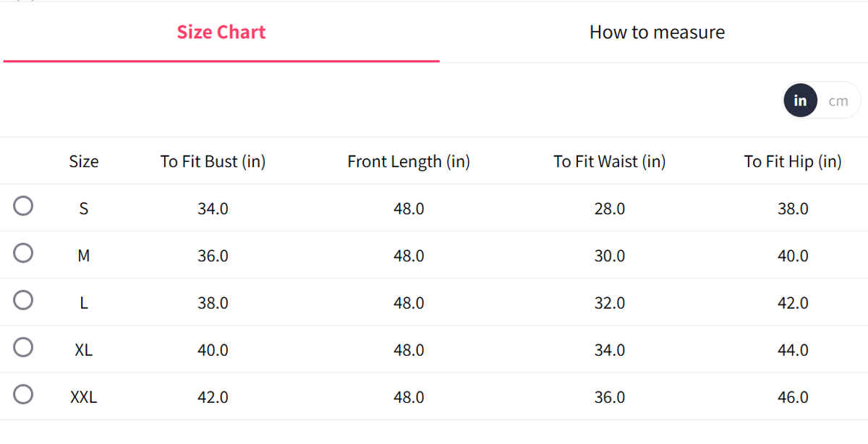Switch units to cm

838,101
